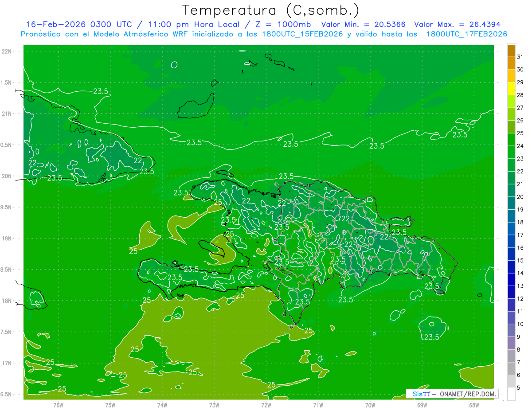Click the 72W longitude axis label
This screenshot has height=411, width=532.
[266, 405]
